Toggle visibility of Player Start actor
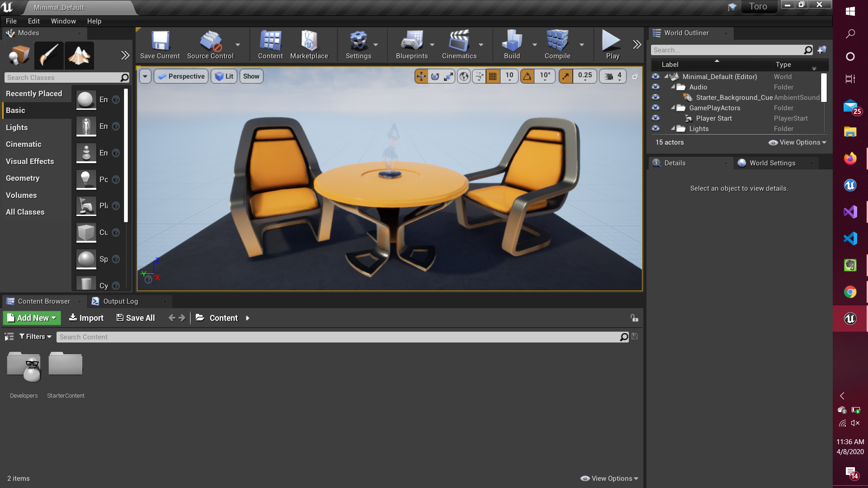 (x=656, y=118)
